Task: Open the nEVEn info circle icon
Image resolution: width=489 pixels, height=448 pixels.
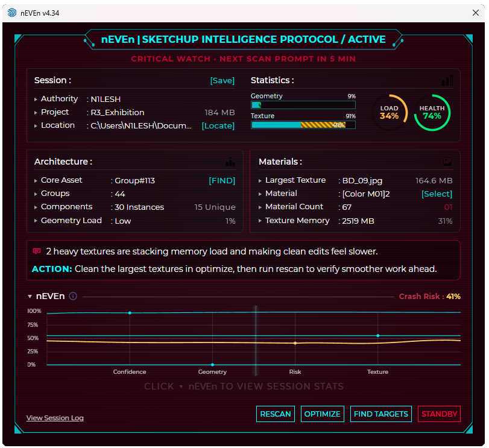Action: 73,296
